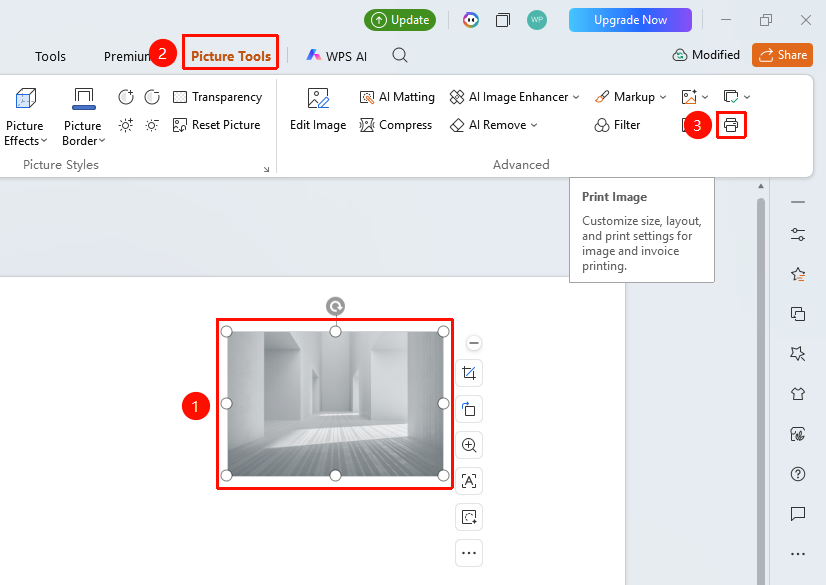826x585 pixels.
Task: Click the zoom-in magnifier beside the picture
Action: [469, 445]
